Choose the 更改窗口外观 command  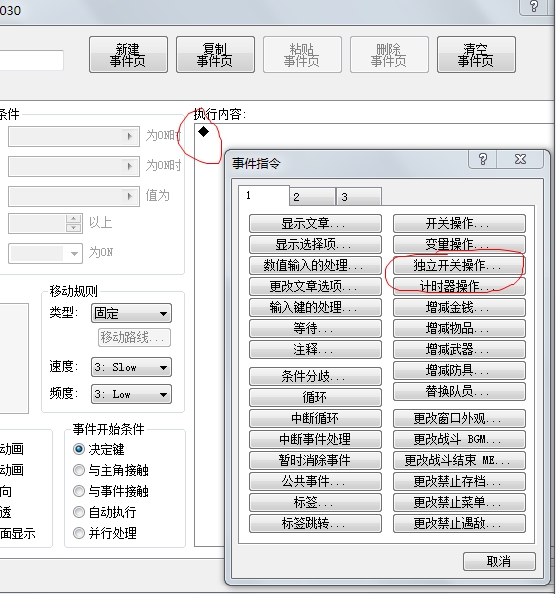pos(459,418)
